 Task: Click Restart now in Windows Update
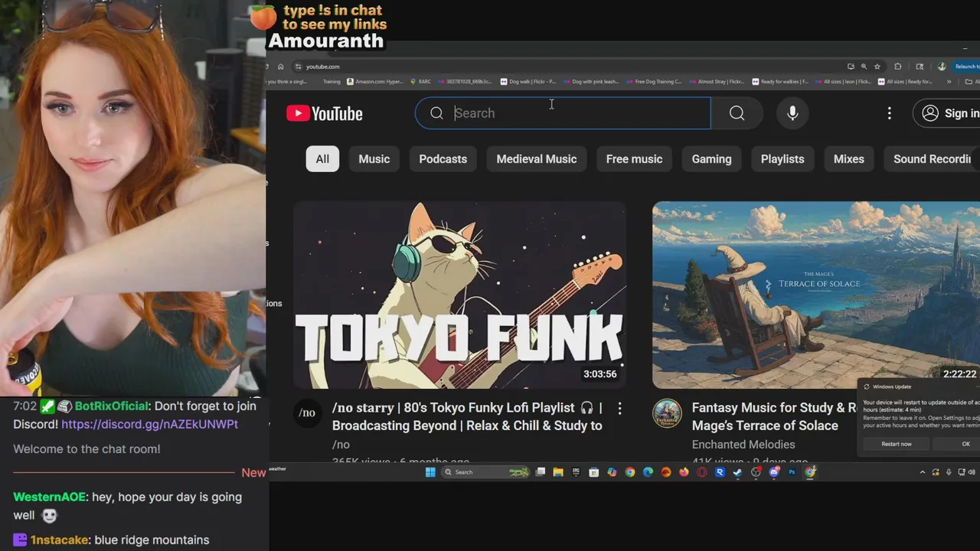(896, 444)
